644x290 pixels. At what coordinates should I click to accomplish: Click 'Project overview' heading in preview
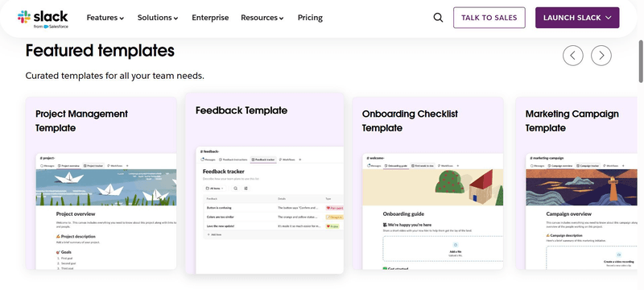click(76, 214)
